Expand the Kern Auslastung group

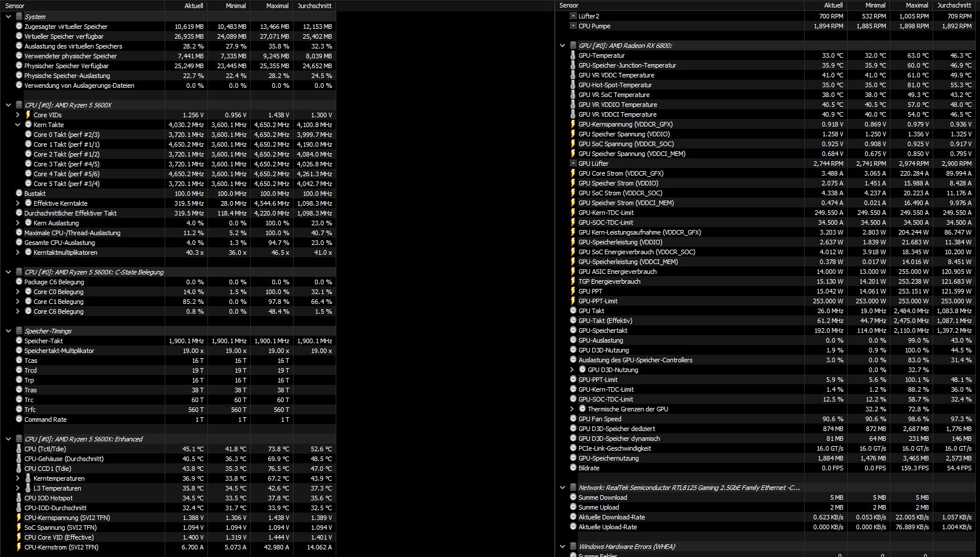click(17, 222)
